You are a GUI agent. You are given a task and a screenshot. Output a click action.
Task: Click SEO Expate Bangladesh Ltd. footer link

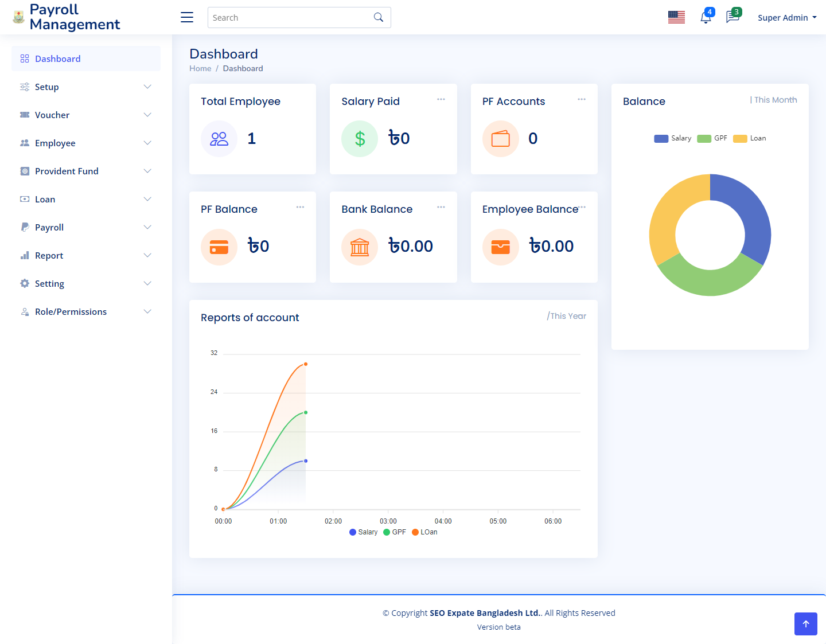(x=486, y=613)
